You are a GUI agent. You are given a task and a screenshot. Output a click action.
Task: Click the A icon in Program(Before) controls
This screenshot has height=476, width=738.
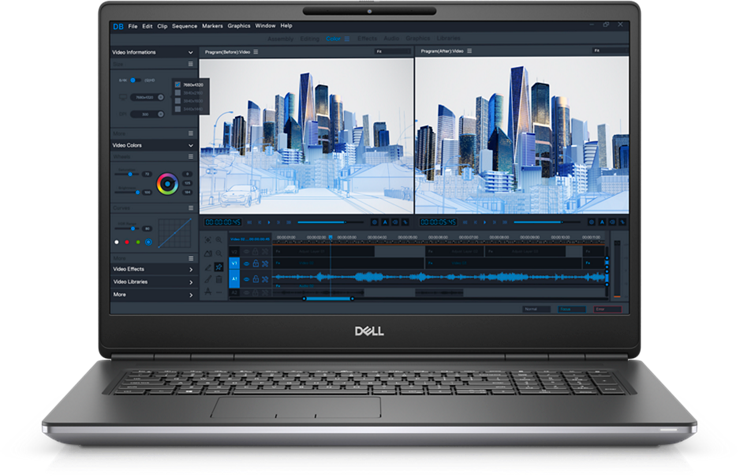pos(385,222)
